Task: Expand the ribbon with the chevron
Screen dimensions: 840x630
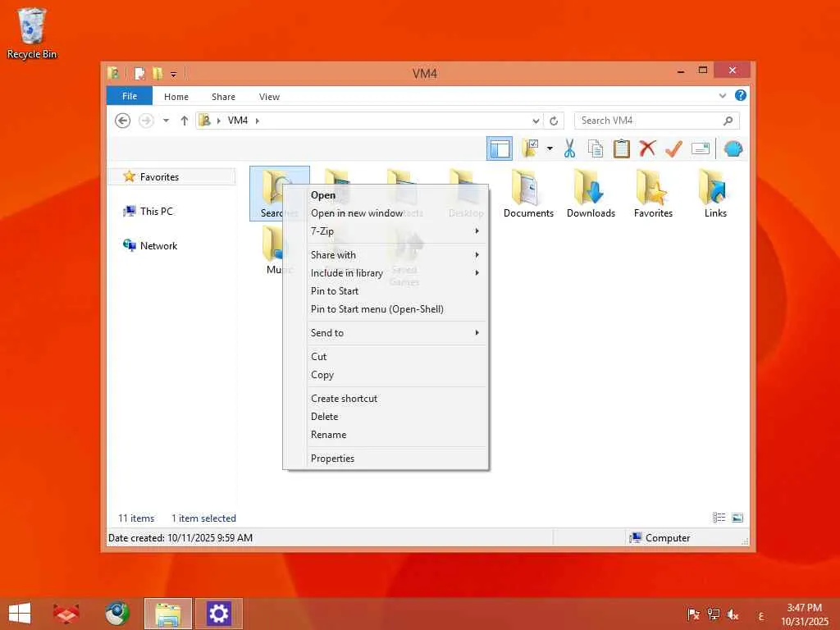Action: pyautogui.click(x=722, y=96)
